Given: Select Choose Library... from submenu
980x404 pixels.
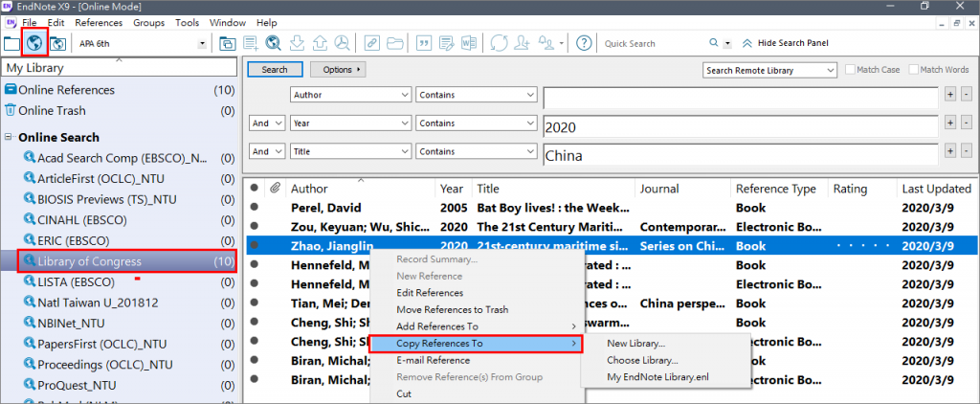Looking at the screenshot, I should [642, 360].
